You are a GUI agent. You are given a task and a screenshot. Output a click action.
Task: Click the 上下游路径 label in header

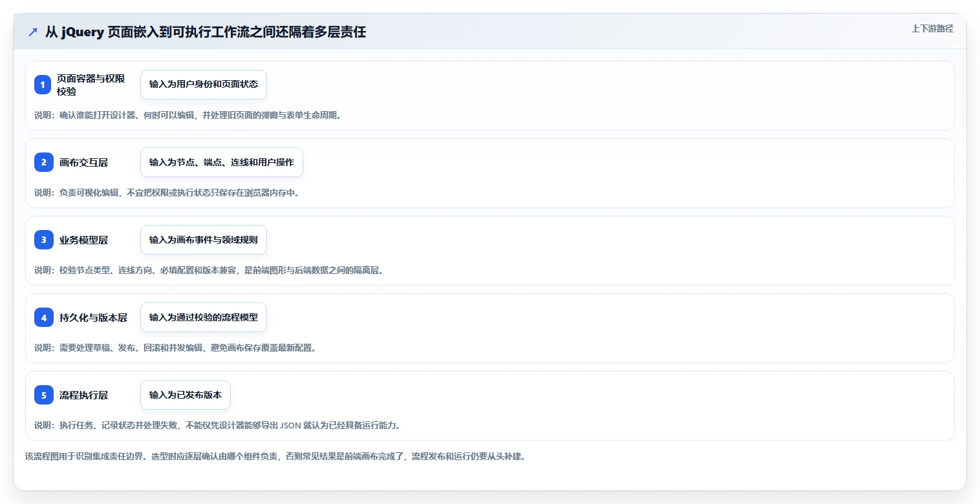tap(932, 28)
